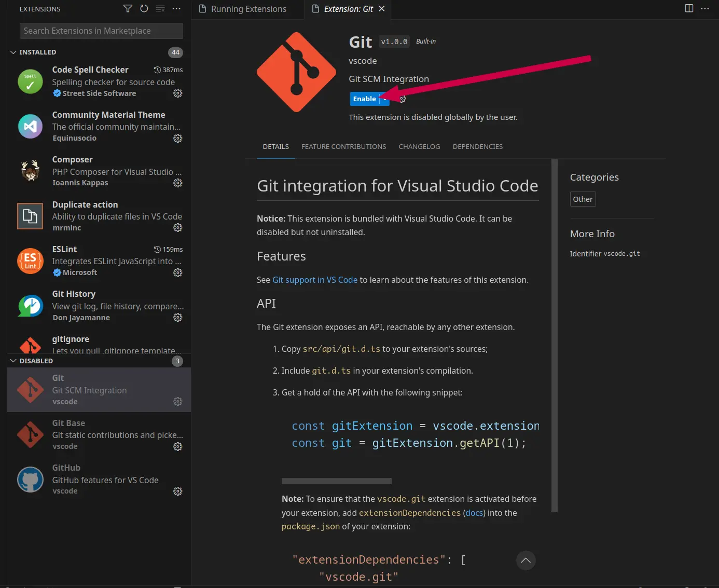Click the Git Base extension icon
The width and height of the screenshot is (719, 588).
[30, 435]
